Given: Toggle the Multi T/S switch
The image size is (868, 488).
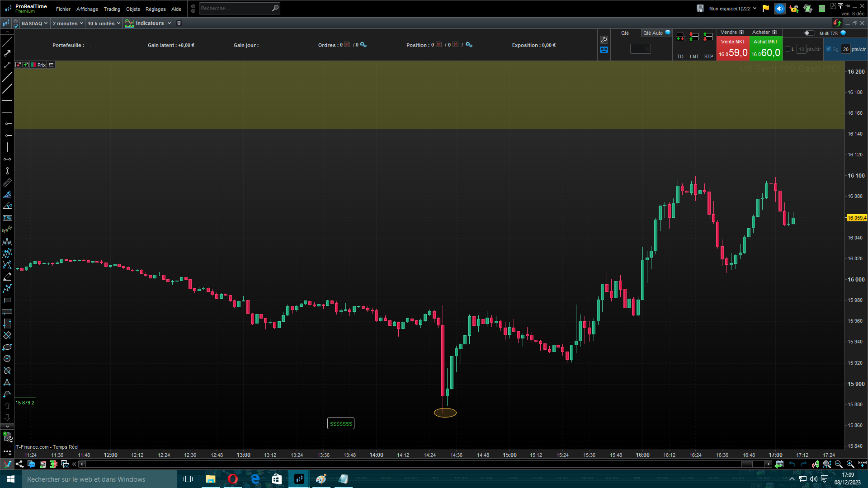Looking at the screenshot, I should (809, 33).
